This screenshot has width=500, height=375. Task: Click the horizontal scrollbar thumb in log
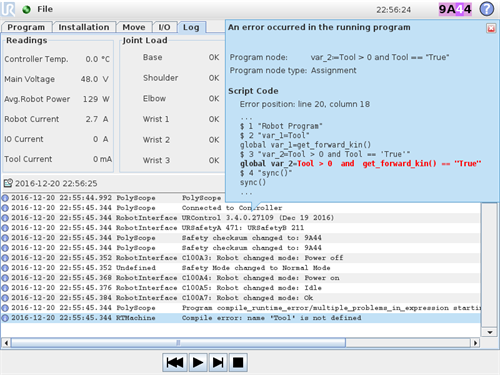[178, 343]
